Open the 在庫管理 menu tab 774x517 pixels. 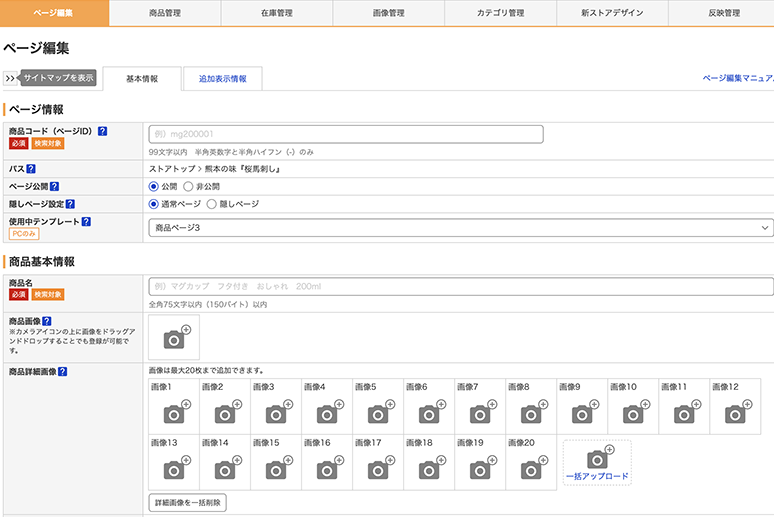coord(276,13)
